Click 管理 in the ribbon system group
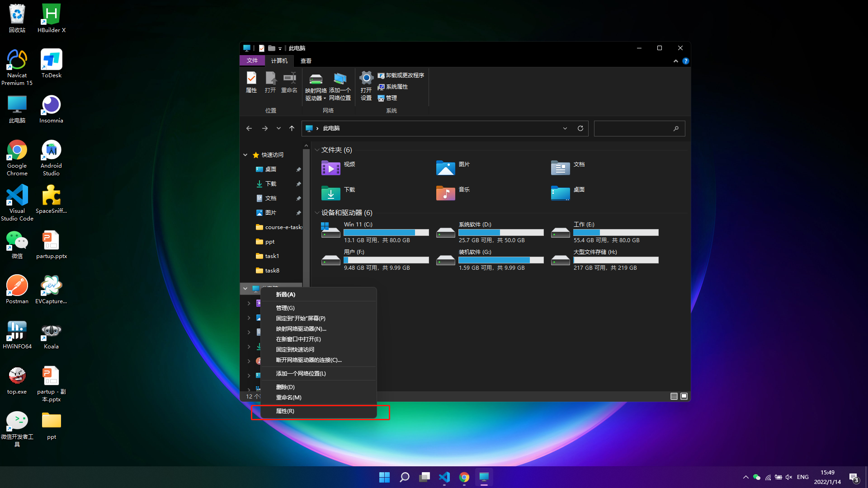Viewport: 868px width, 488px height. (387, 98)
